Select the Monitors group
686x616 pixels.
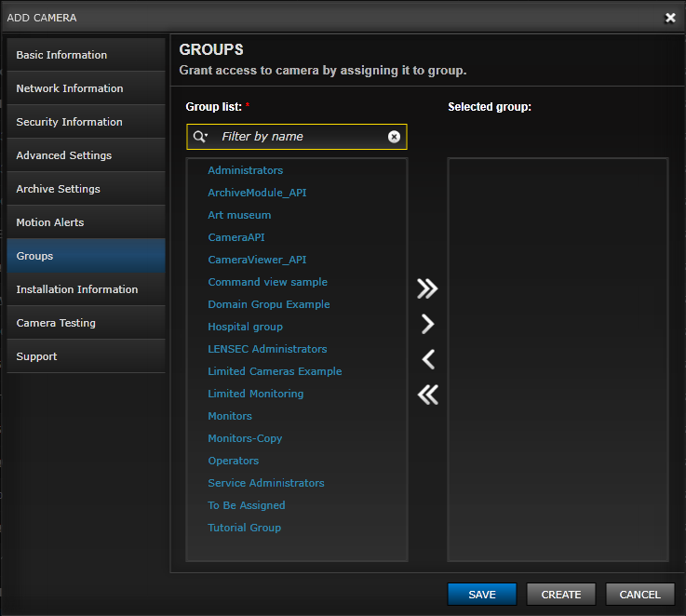[230, 416]
